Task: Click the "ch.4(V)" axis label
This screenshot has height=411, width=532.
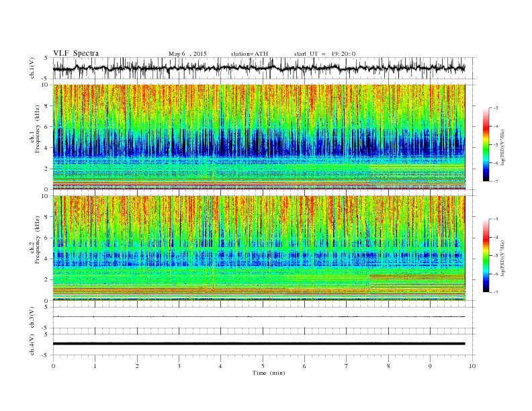Action: point(32,345)
